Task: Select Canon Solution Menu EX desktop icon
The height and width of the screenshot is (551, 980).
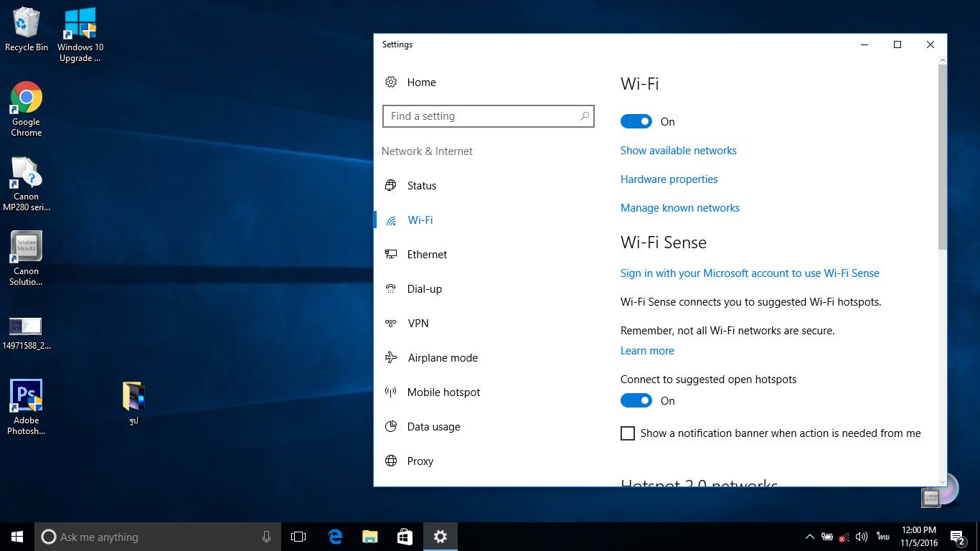Action: click(x=27, y=258)
